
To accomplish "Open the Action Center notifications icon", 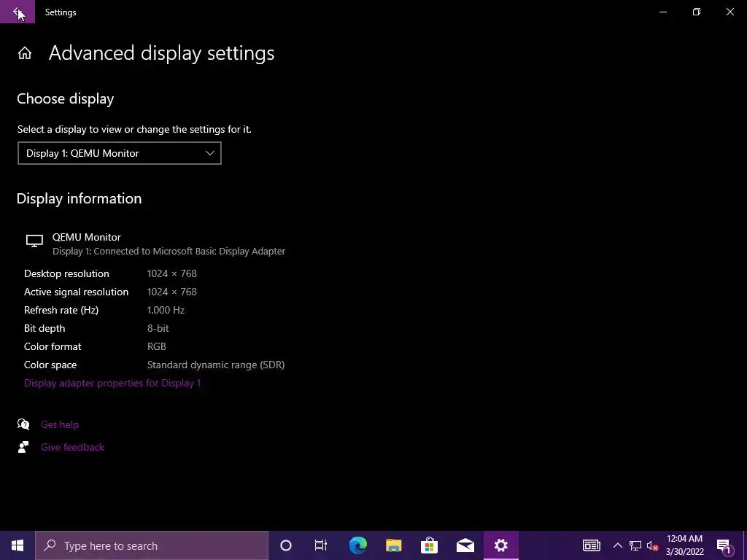I will click(724, 545).
